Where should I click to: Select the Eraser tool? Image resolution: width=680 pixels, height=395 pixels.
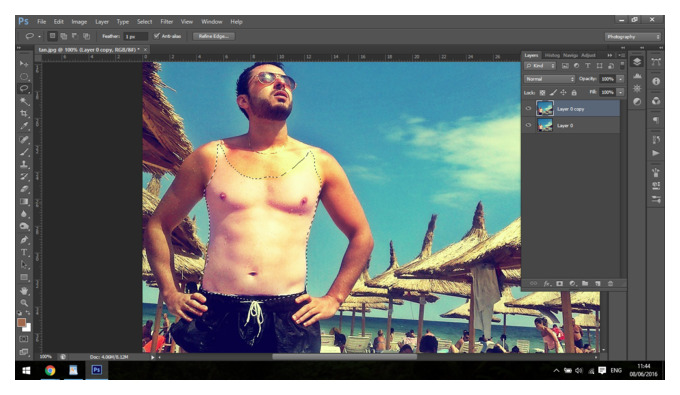pyautogui.click(x=23, y=189)
